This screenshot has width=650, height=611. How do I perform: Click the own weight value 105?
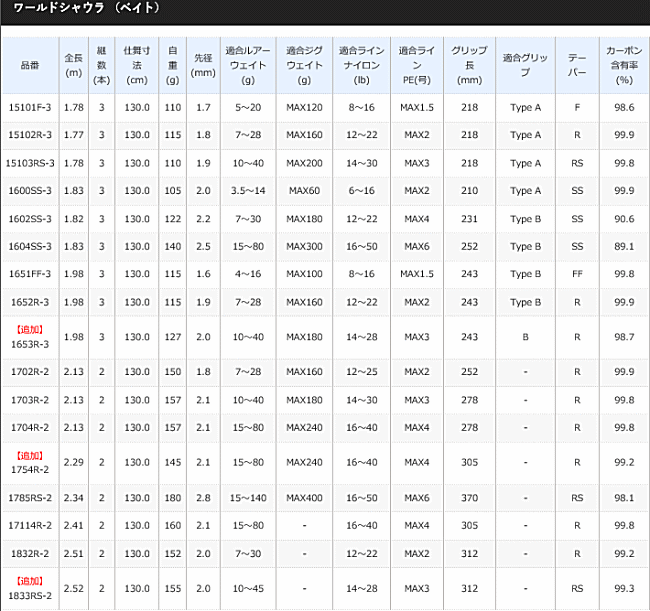pos(172,190)
